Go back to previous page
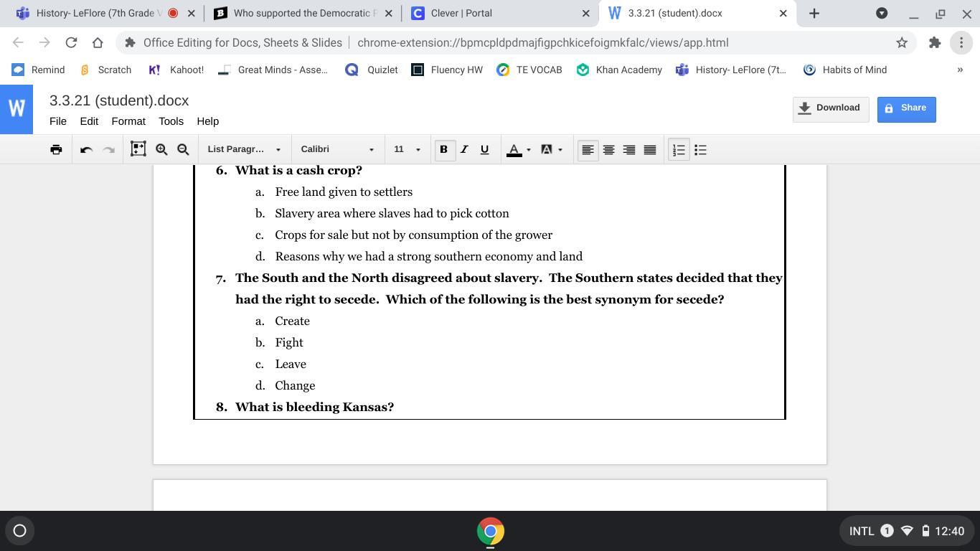 point(19,42)
